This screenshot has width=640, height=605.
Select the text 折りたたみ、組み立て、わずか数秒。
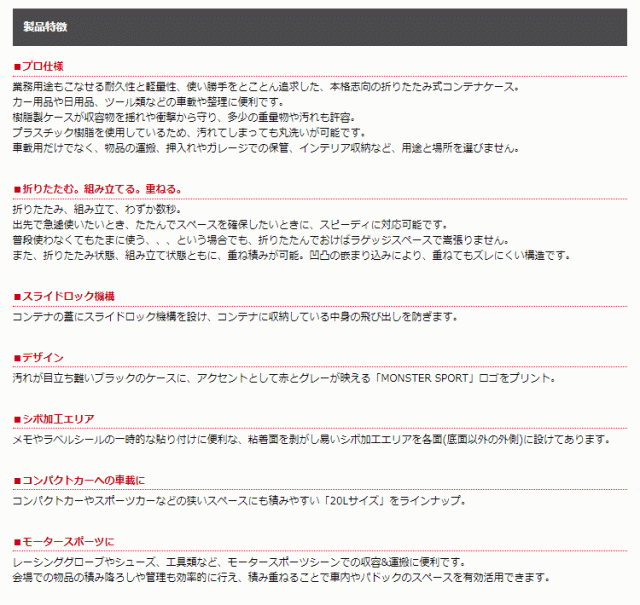click(x=96, y=209)
